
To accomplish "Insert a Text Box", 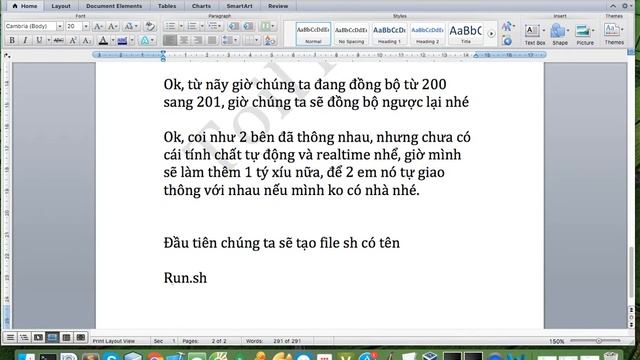I will click(x=535, y=34).
